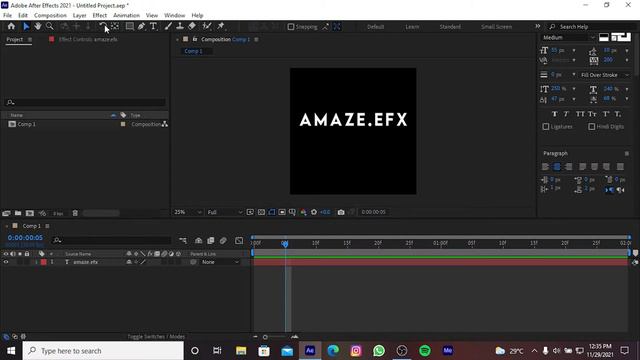
Task: Select the Roto Brush tool
Action: coord(207,27)
